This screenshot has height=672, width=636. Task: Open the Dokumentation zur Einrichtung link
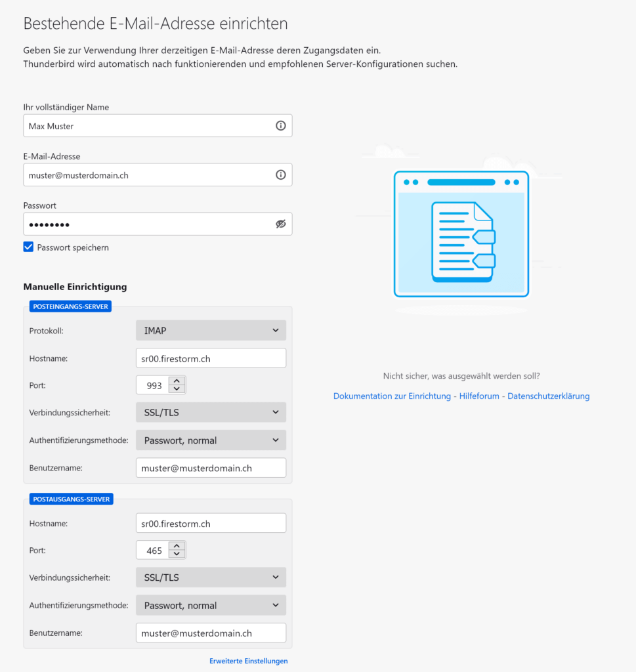(392, 396)
